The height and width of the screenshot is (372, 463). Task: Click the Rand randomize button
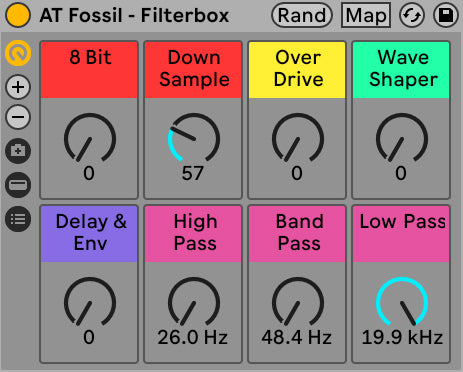click(302, 15)
